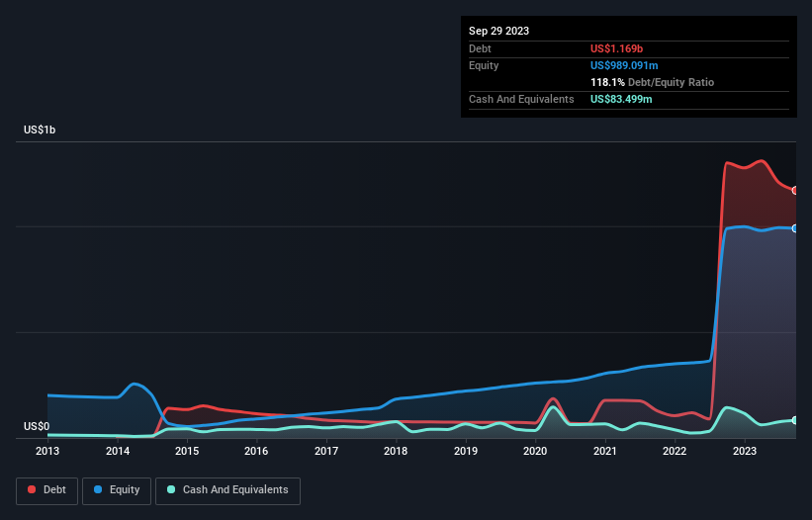Click the teal Cash endpoint marker
812x520 pixels.
(795, 420)
